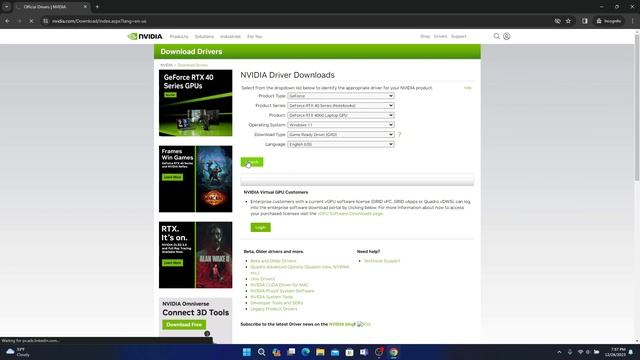Screen dimensions: 640x360
Task: Open taskbar Search
Action: click(x=261, y=352)
